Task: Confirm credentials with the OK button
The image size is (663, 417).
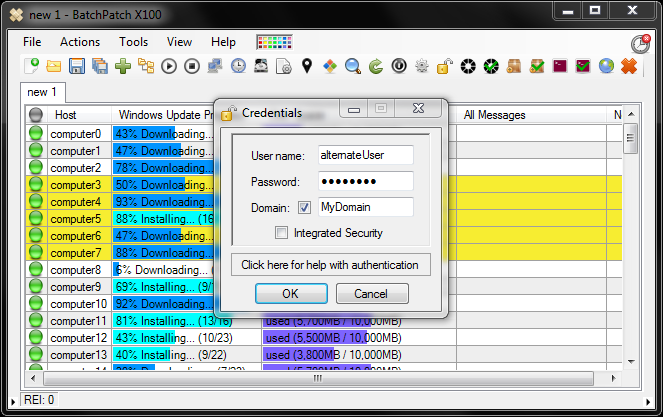Action: [291, 294]
